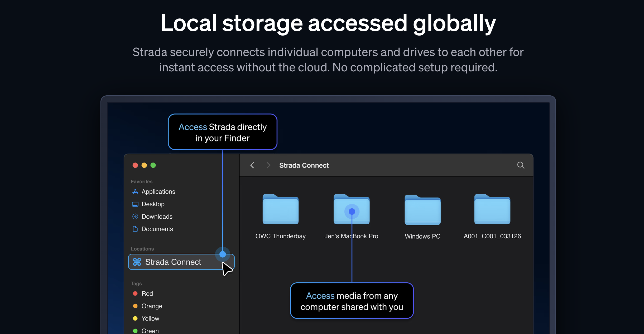Image resolution: width=644 pixels, height=334 pixels.
Task: Click the 'Local storage accessed globally' headline
Action: (x=328, y=23)
